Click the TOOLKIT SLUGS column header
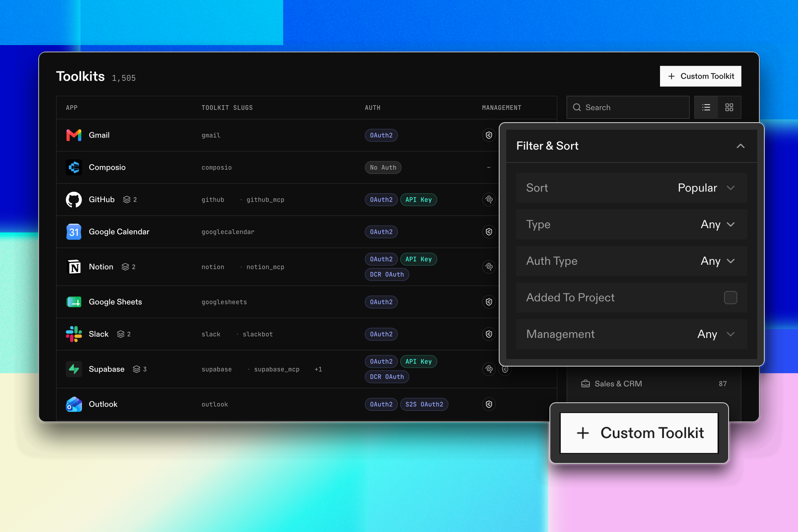Viewport: 798px width, 532px height. click(x=227, y=108)
